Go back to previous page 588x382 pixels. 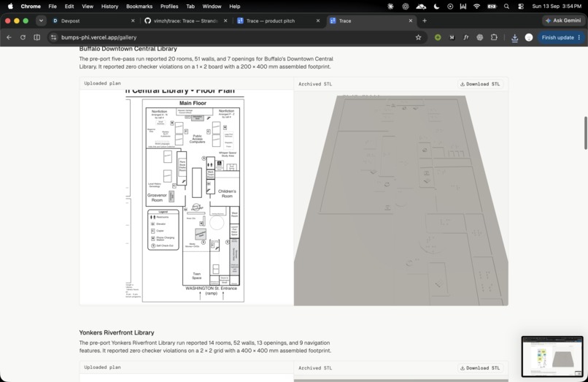point(9,37)
